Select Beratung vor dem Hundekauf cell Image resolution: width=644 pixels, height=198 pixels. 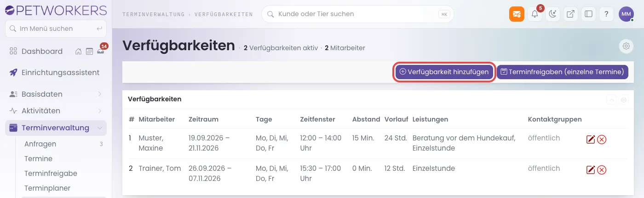pyautogui.click(x=464, y=143)
